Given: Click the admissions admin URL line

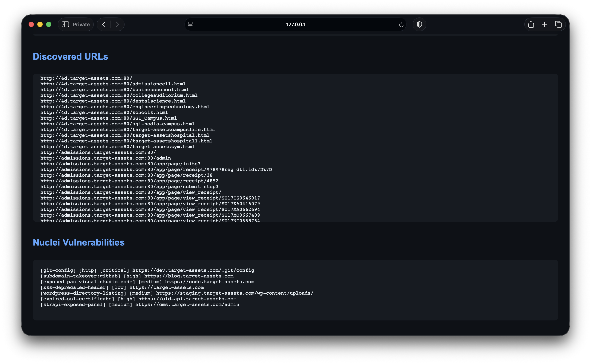Looking at the screenshot, I should click(105, 158).
